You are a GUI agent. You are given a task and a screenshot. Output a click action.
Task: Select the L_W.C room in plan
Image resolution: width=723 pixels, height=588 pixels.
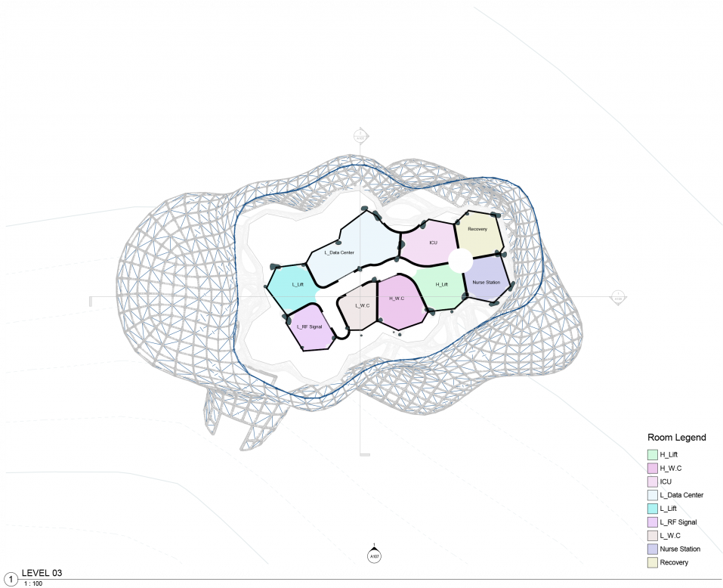[362, 305]
